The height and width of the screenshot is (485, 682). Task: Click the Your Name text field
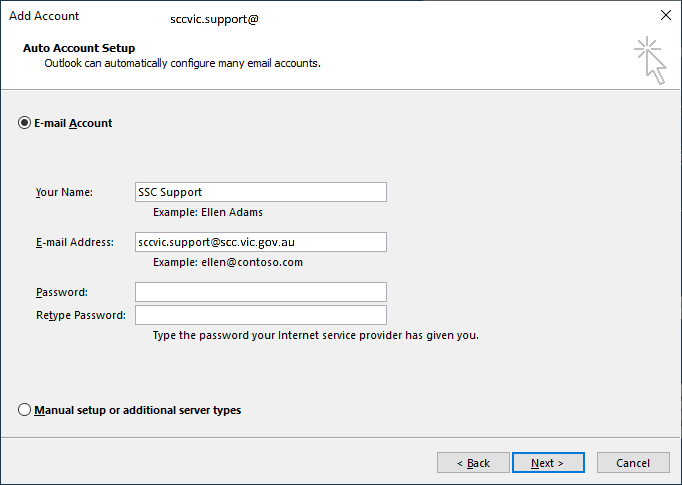point(260,192)
